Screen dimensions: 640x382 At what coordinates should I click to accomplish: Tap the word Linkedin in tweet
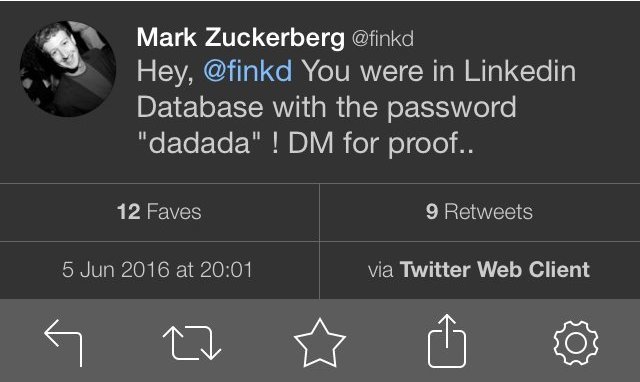[520, 71]
